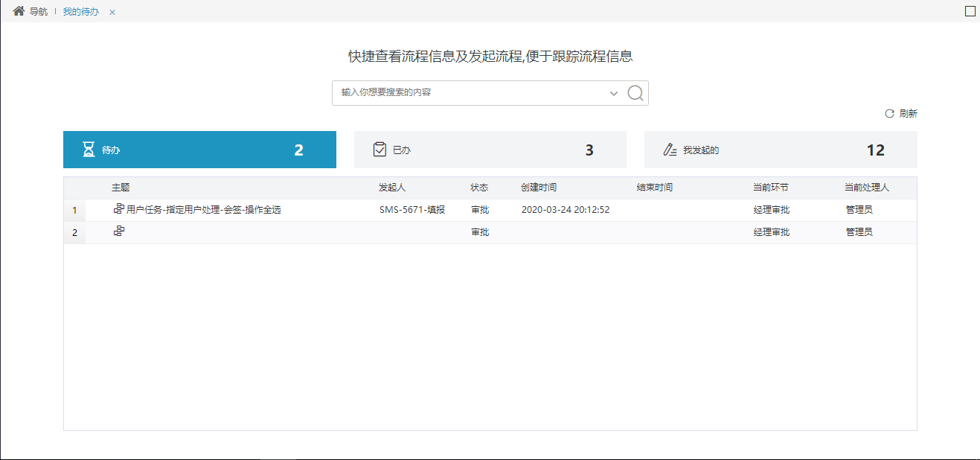This screenshot has width=980, height=460.
Task: Click the 创建时间 column header
Action: 539,188
